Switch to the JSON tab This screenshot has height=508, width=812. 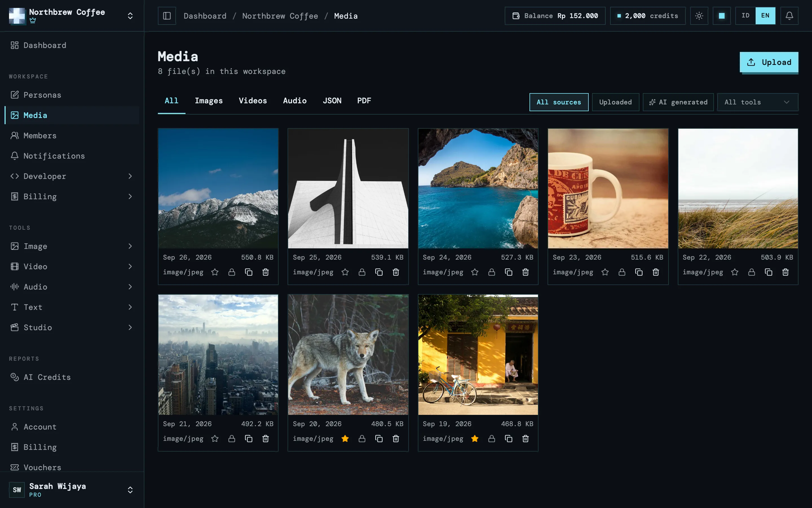(x=332, y=101)
